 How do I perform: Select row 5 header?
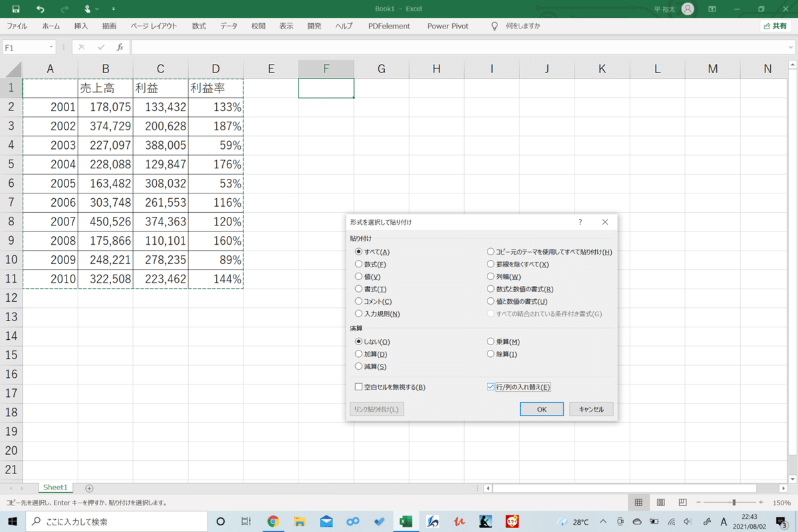[11, 164]
